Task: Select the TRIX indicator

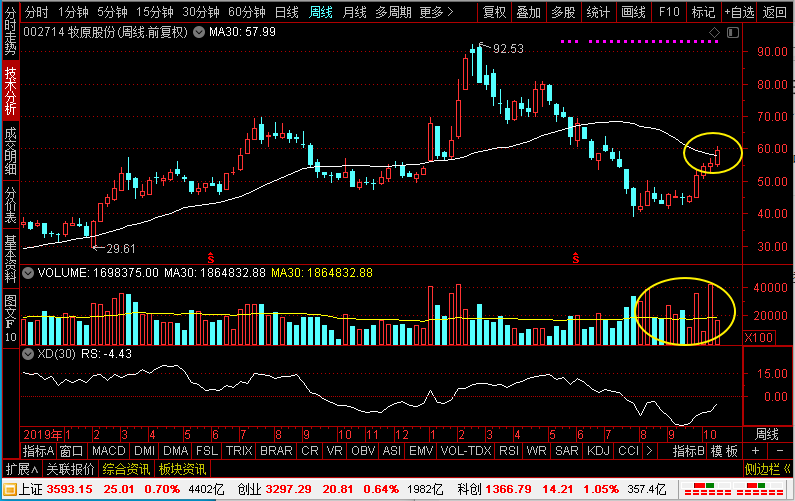Action: [x=239, y=451]
